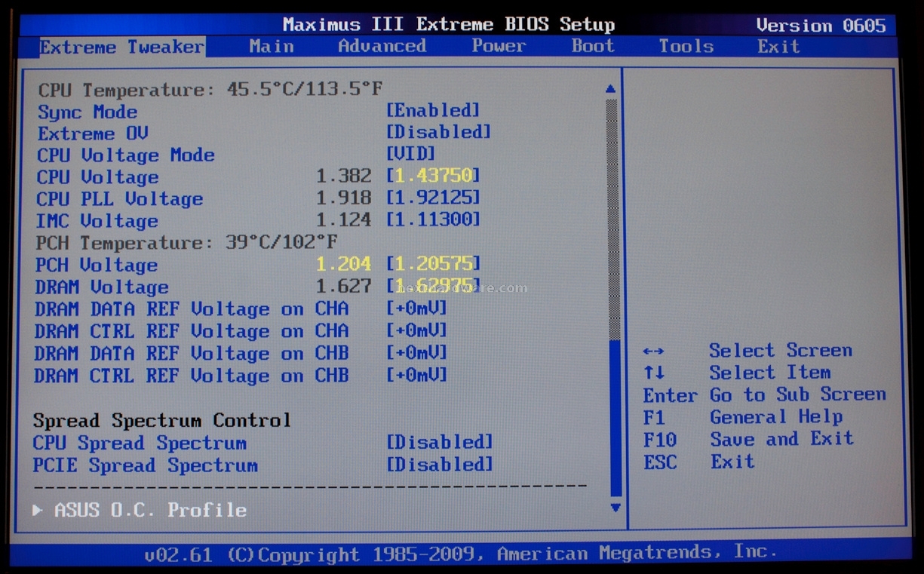Click the Go to Sub Screen help line
The width and height of the screenshot is (924, 574).
coord(764,394)
